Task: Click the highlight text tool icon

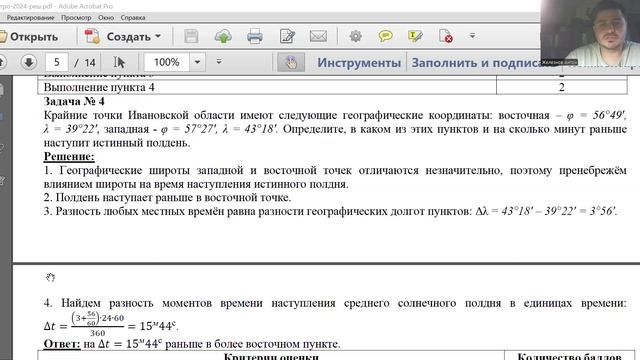Action: coord(416,36)
